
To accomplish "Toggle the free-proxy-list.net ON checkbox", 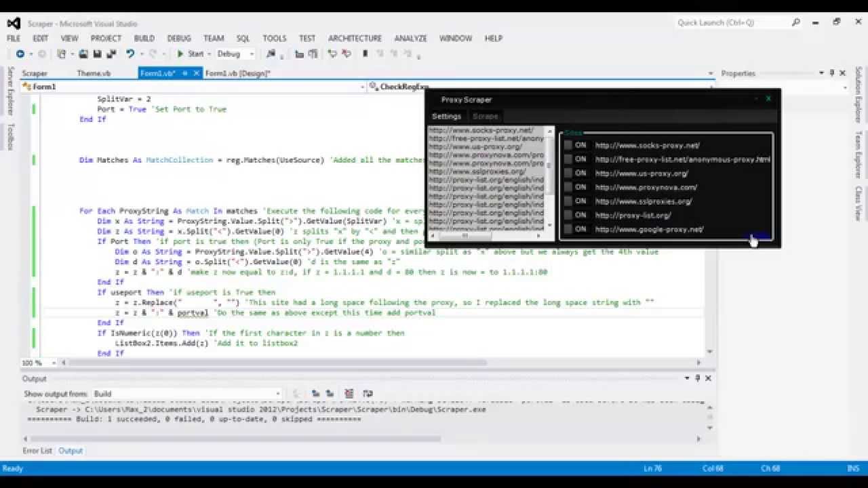I will [x=568, y=159].
